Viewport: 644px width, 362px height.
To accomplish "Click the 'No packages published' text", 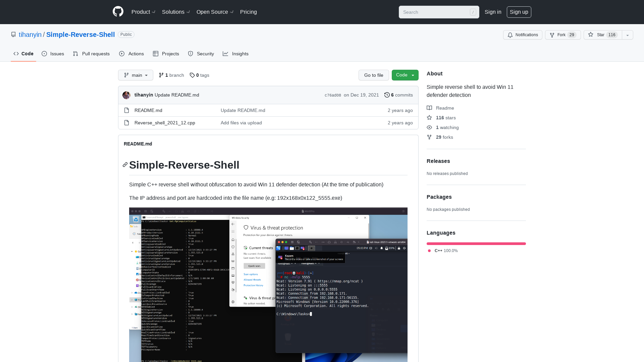I will (448, 209).
